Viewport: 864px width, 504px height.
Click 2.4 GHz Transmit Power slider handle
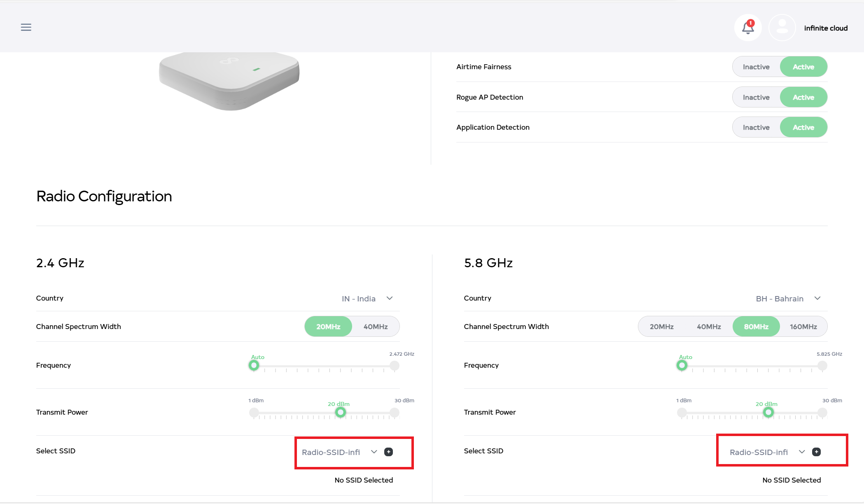(340, 412)
